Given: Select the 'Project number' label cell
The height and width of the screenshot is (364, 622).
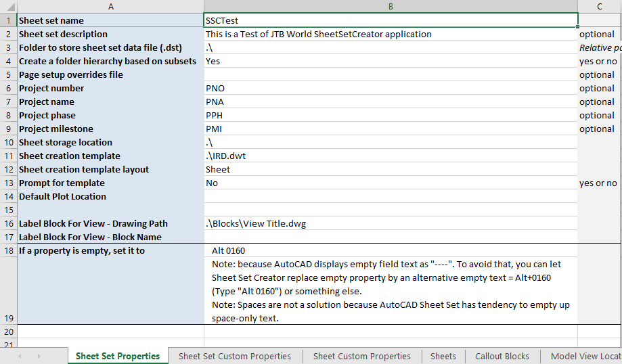Looking at the screenshot, I should pyautogui.click(x=110, y=88).
